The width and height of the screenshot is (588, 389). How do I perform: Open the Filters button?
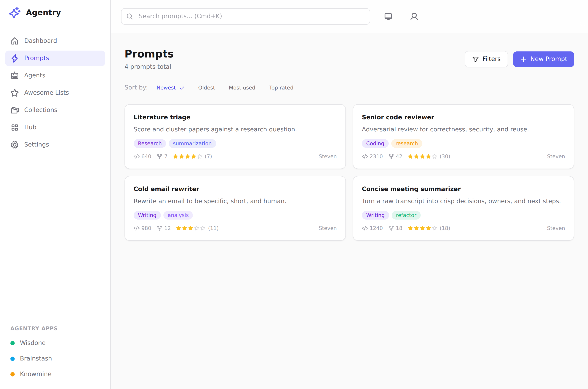[x=486, y=59]
